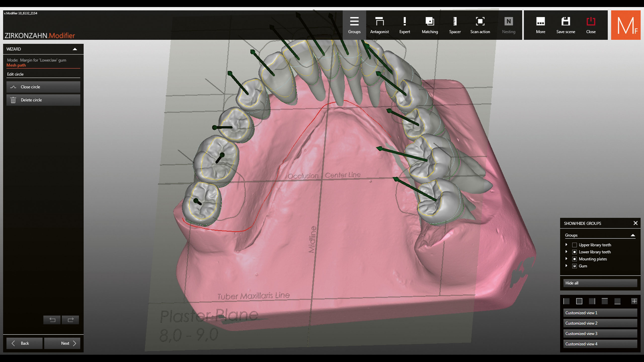This screenshot has width=644, height=362.
Task: Collapse the Groups section arrow
Action: [x=633, y=235]
